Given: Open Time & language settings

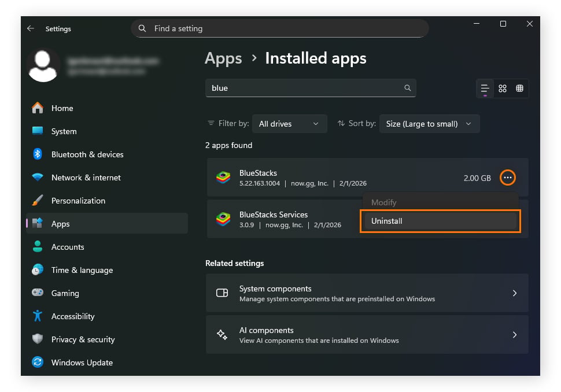Looking at the screenshot, I should (106, 270).
